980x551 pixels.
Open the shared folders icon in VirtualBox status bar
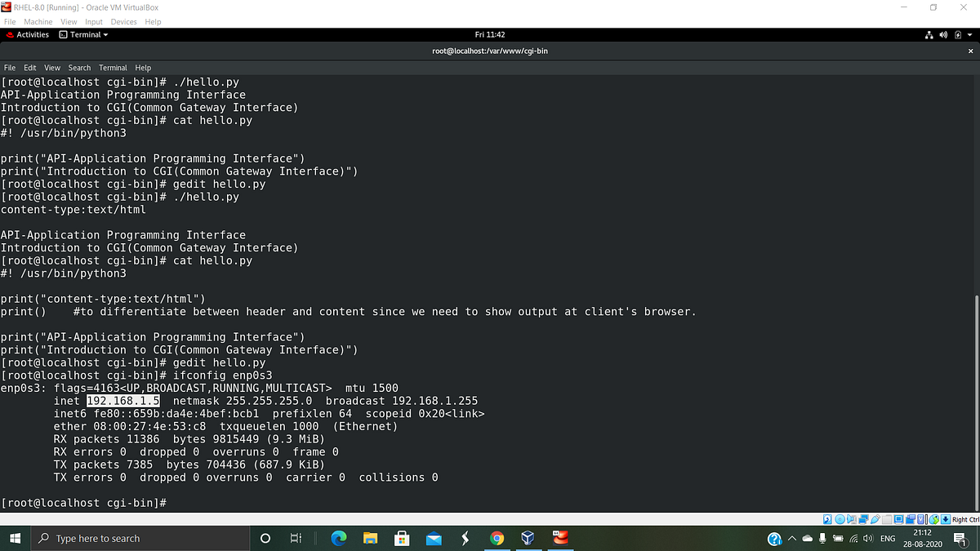click(x=886, y=519)
